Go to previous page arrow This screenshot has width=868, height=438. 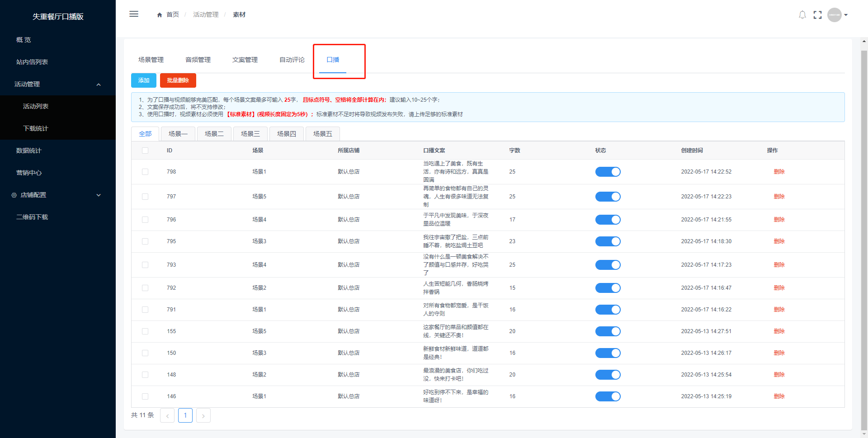tap(167, 415)
